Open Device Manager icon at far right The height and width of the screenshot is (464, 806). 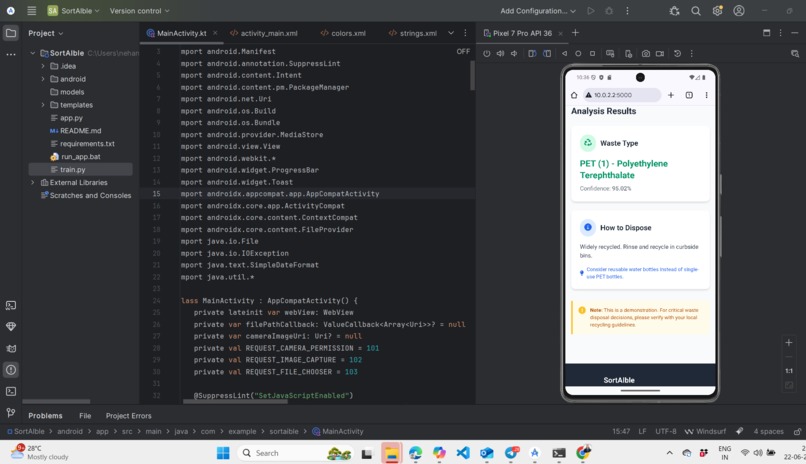795,53
